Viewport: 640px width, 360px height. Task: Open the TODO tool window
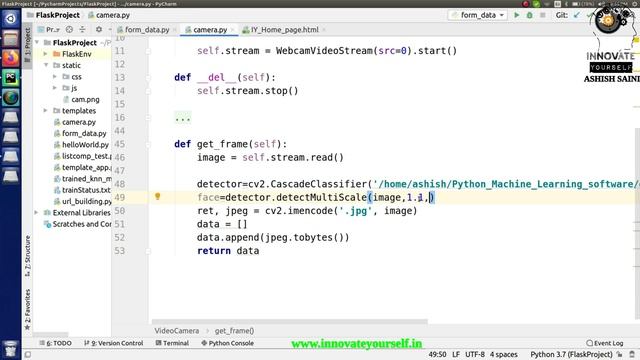(56, 343)
